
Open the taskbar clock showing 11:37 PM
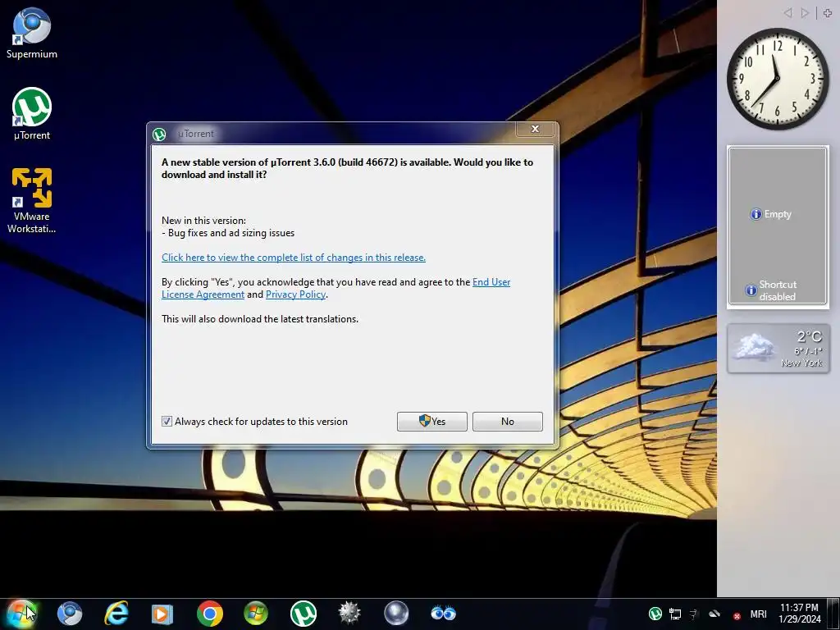[x=799, y=614]
